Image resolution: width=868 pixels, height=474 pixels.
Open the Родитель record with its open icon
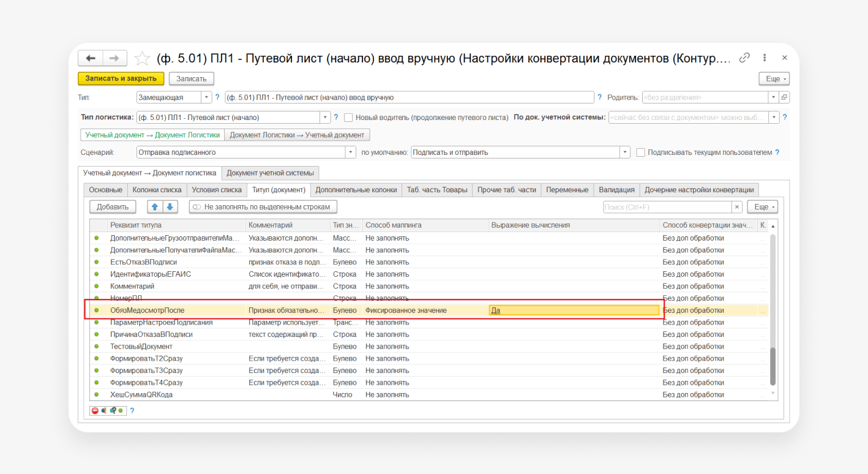tap(784, 97)
